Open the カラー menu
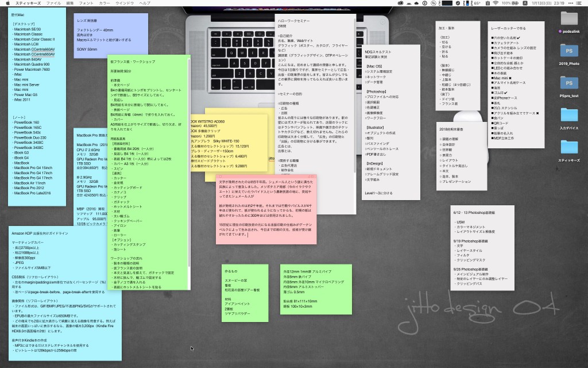 (105, 3)
